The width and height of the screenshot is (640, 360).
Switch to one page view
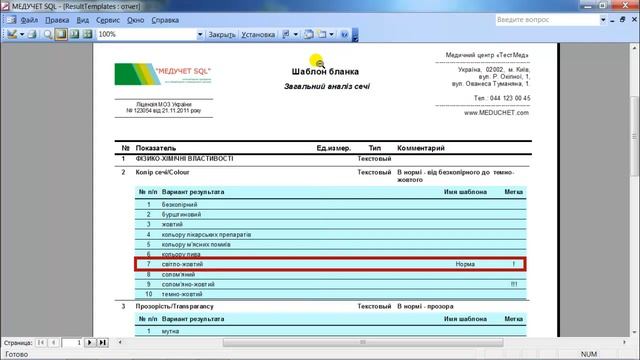tap(61, 35)
